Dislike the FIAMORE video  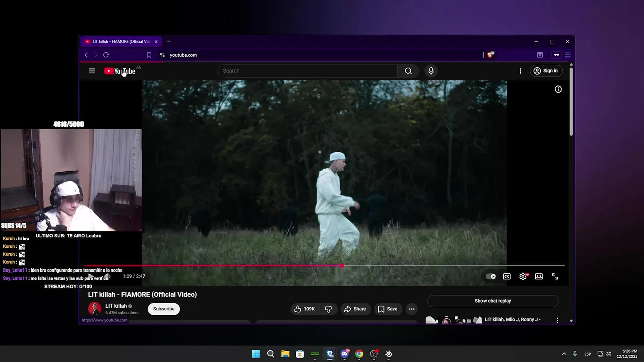click(328, 309)
